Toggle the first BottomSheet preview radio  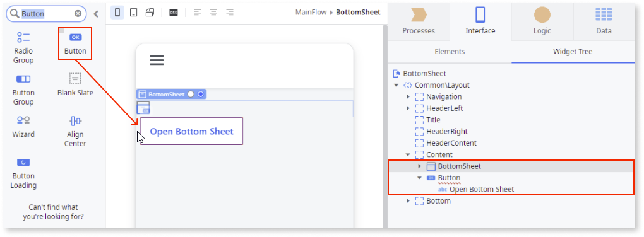(191, 95)
